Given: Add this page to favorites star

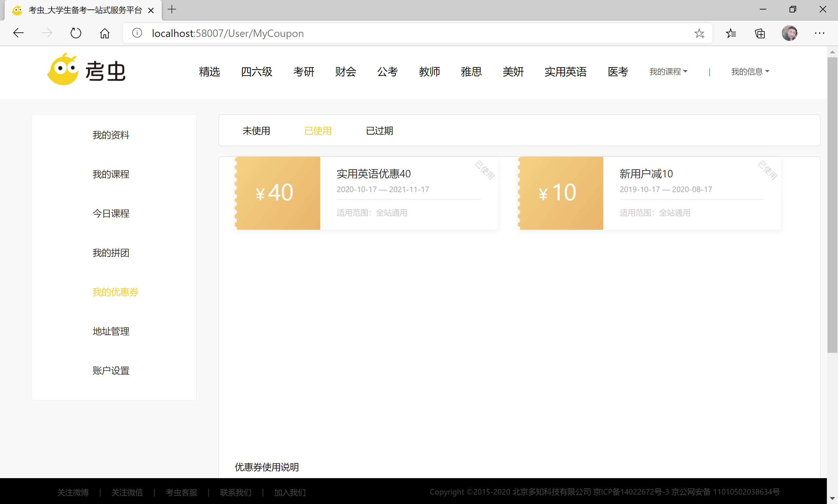Looking at the screenshot, I should point(699,33).
